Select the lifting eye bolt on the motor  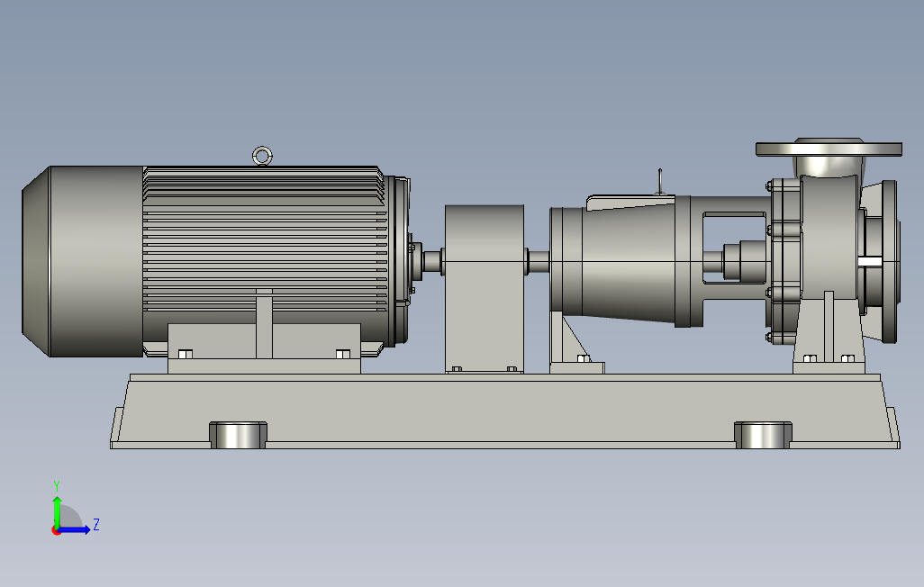[262, 156]
